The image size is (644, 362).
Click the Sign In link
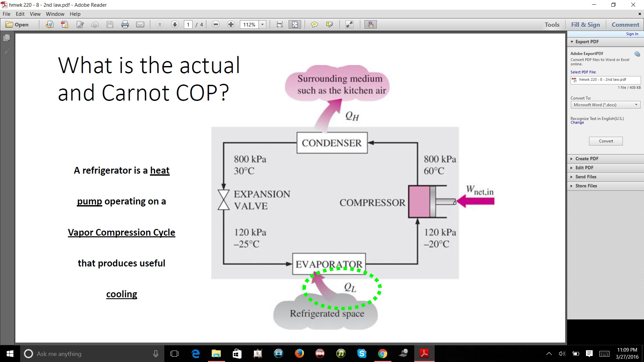click(632, 34)
